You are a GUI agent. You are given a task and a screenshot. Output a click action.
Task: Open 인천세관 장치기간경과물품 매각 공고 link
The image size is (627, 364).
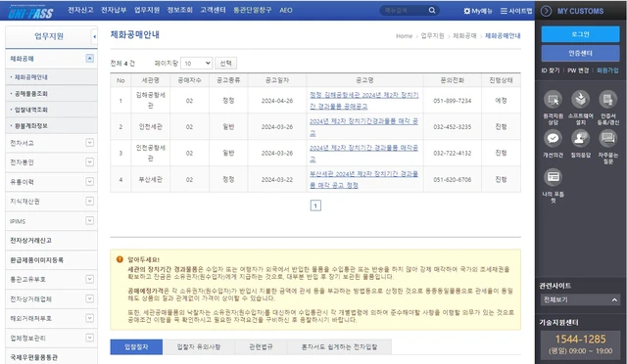364,126
